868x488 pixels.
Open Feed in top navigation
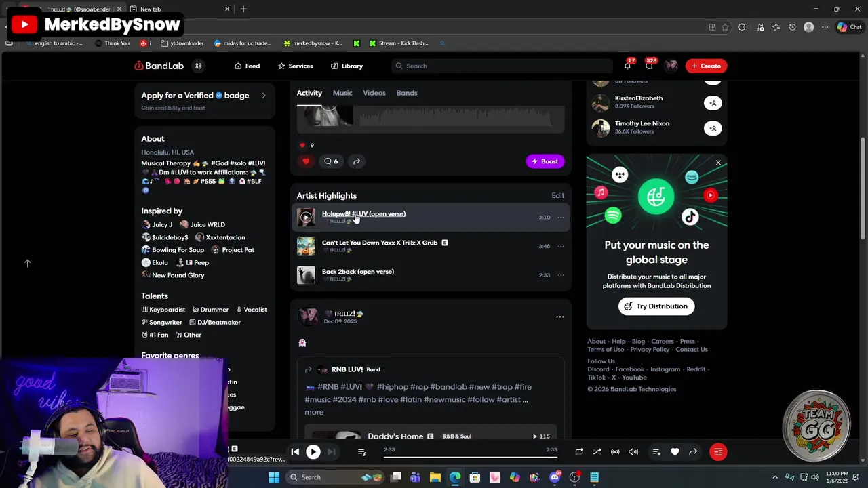[248, 66]
